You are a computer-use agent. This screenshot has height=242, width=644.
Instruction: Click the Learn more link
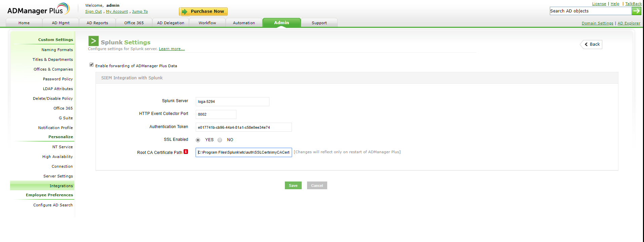coord(172,49)
